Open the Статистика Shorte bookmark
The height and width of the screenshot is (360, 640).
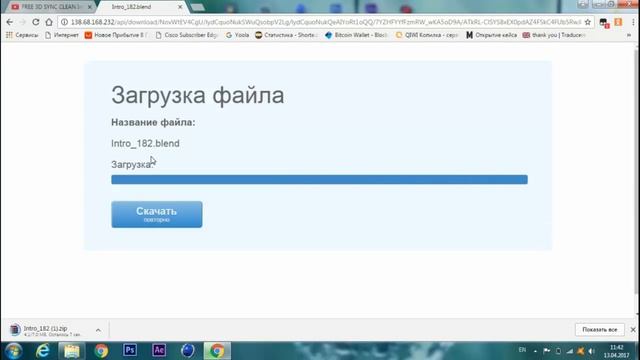click(285, 35)
